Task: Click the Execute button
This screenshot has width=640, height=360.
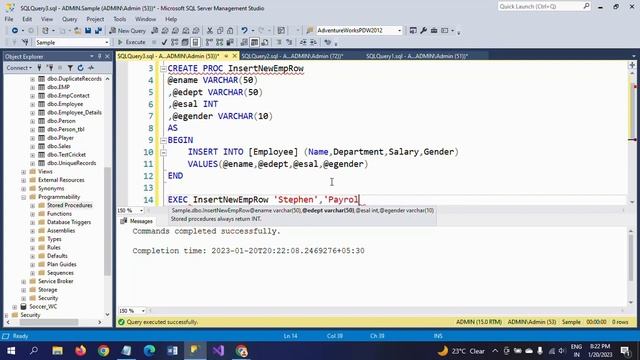Action: pyautogui.click(x=131, y=42)
